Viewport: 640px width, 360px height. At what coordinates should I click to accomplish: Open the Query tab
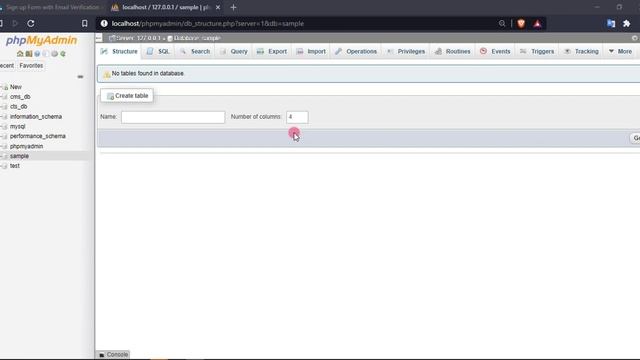coord(234,51)
